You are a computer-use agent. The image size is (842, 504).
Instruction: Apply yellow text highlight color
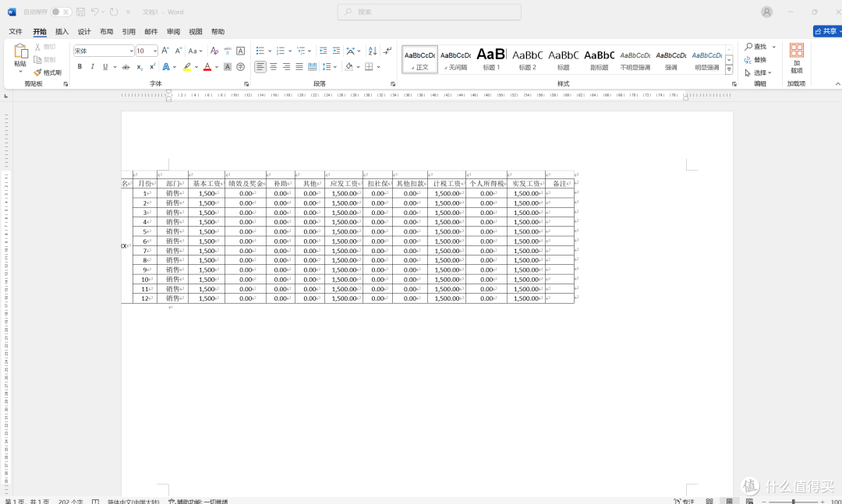[187, 66]
